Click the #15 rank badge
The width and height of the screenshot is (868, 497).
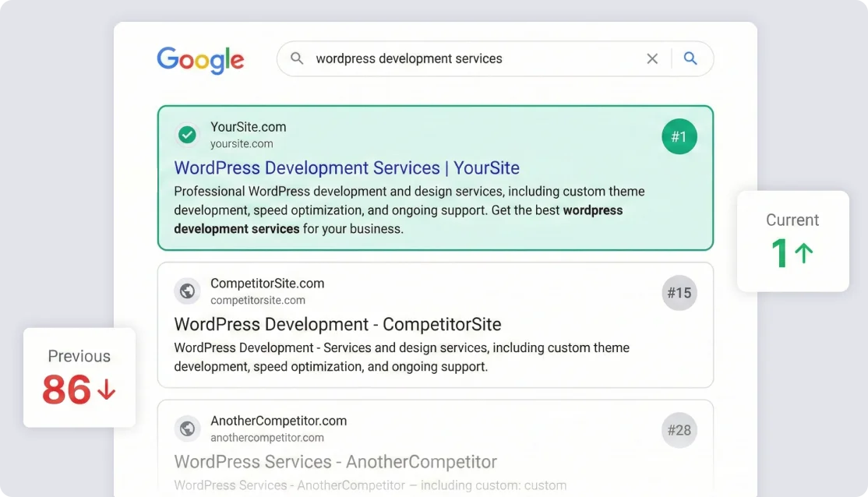point(679,293)
